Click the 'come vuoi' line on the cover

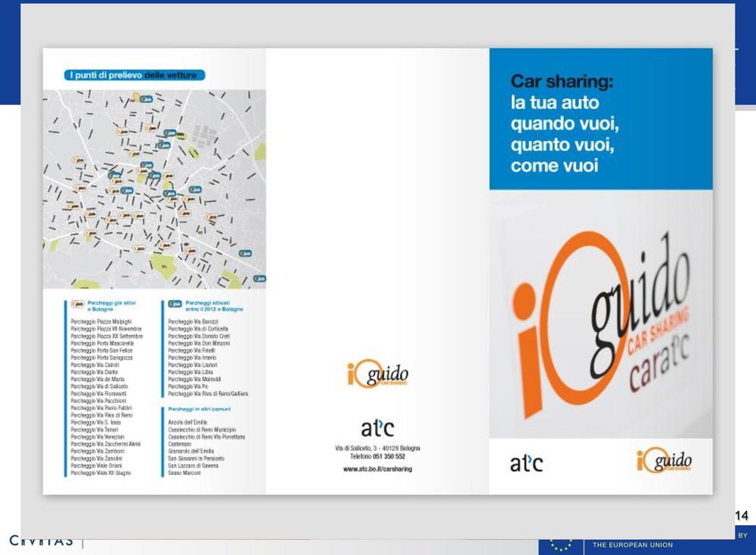(554, 166)
